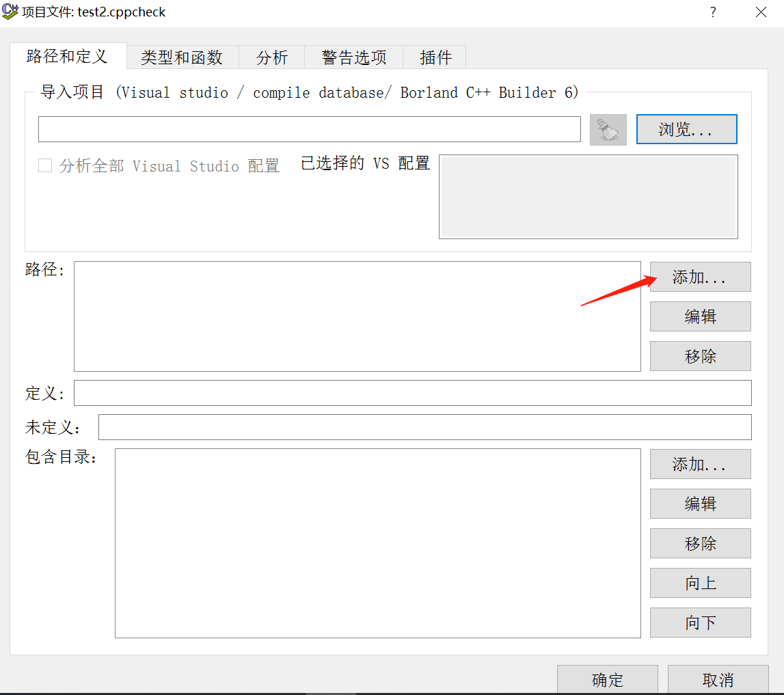Click the 向下 move-down button

pos(700,623)
